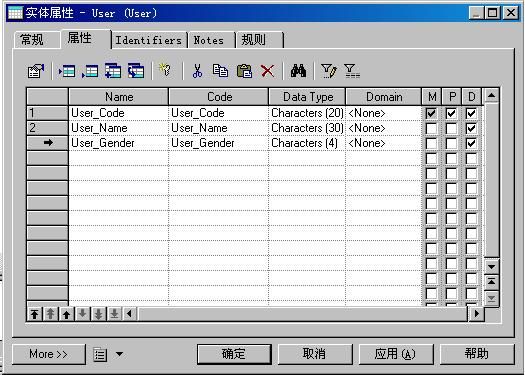Move row to top arrow icon
Viewport: 525px width, 375px height.
pos(34,314)
